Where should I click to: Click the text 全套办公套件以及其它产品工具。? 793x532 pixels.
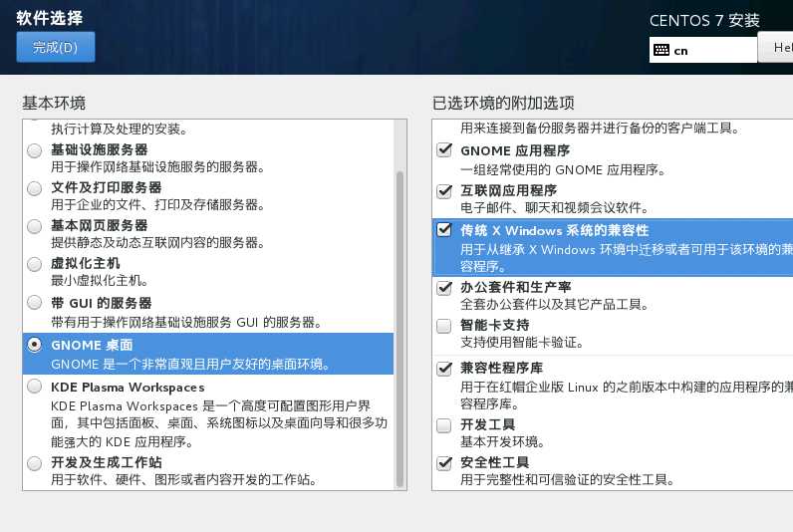coord(554,305)
